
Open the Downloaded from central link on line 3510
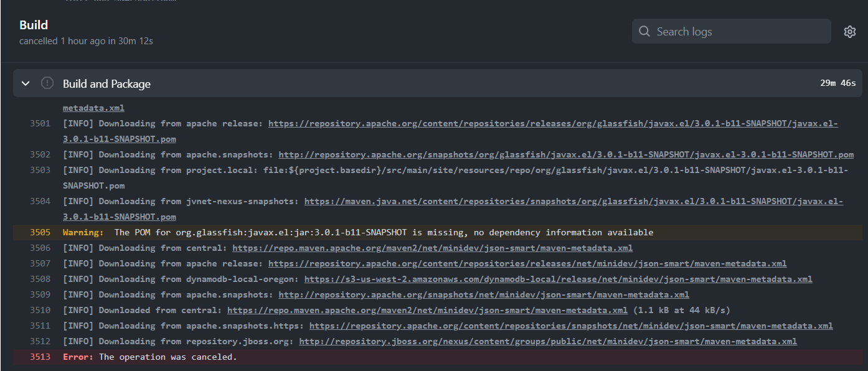pyautogui.click(x=427, y=310)
